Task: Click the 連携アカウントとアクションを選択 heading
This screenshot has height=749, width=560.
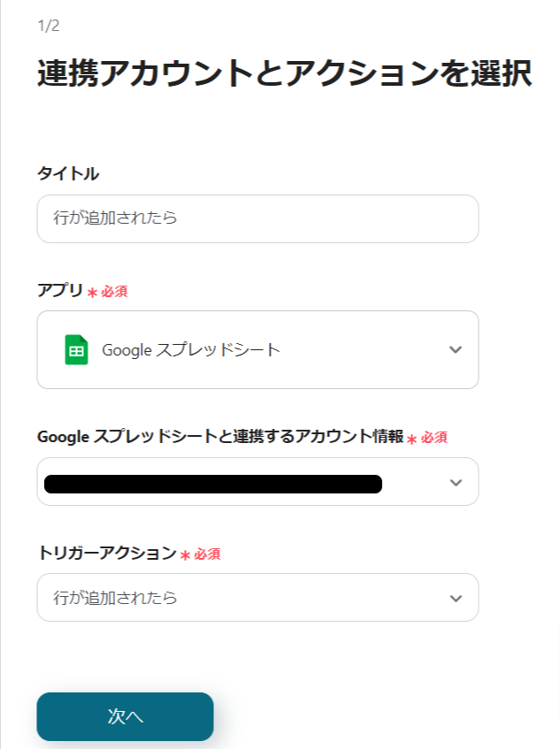Action: 283,75
